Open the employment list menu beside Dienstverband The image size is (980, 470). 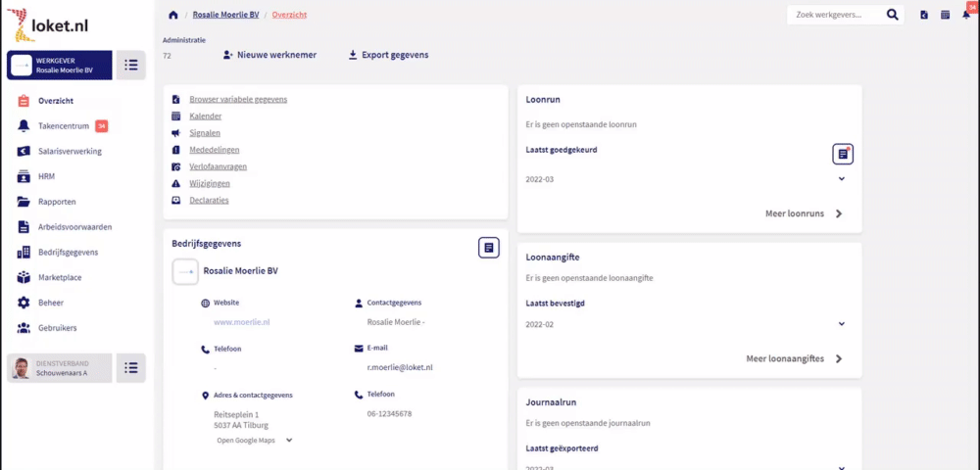(x=130, y=367)
